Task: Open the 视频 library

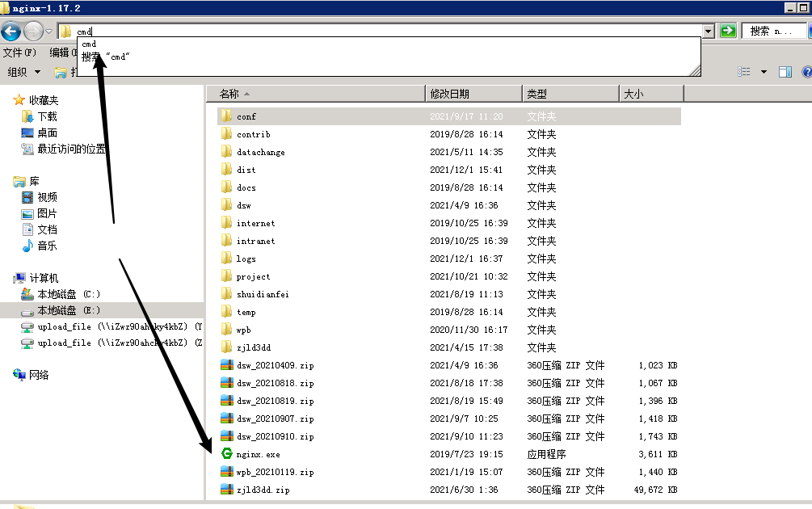Action: click(40, 197)
